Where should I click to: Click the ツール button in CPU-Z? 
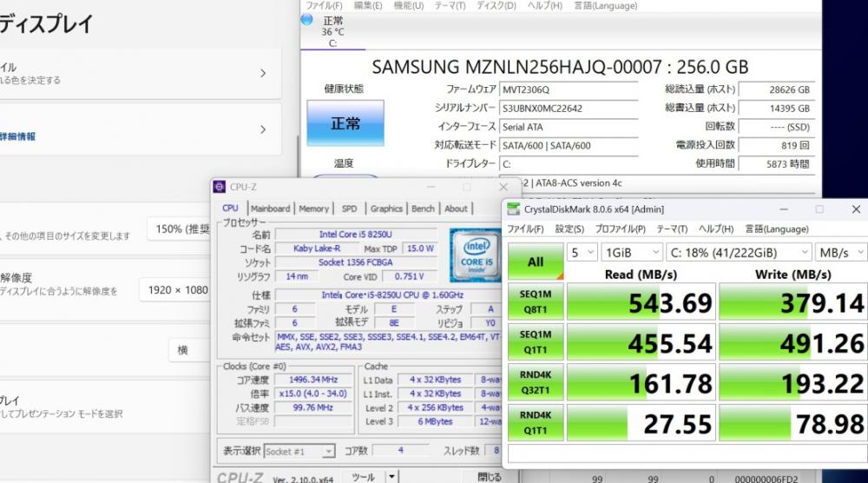pos(363,476)
